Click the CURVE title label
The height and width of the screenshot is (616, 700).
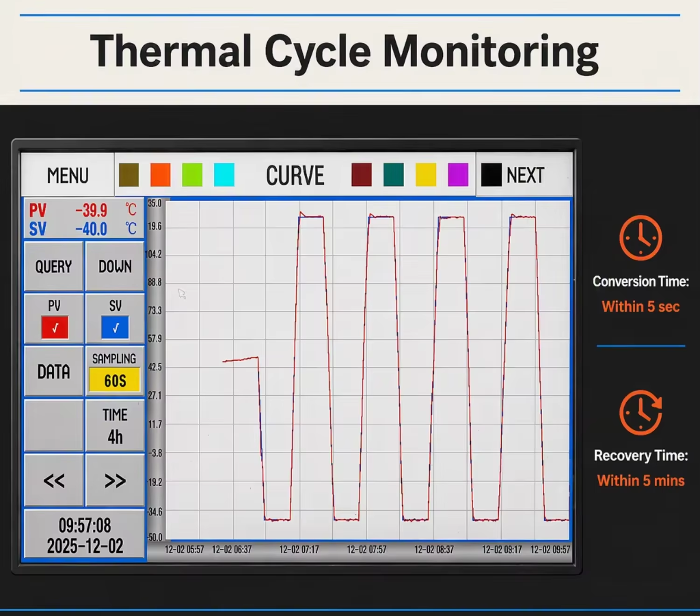pos(295,176)
